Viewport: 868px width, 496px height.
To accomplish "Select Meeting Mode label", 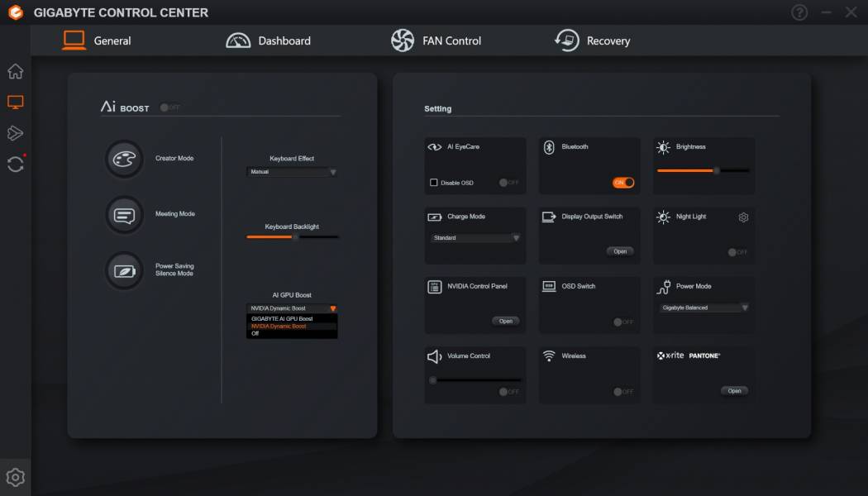I will point(175,213).
